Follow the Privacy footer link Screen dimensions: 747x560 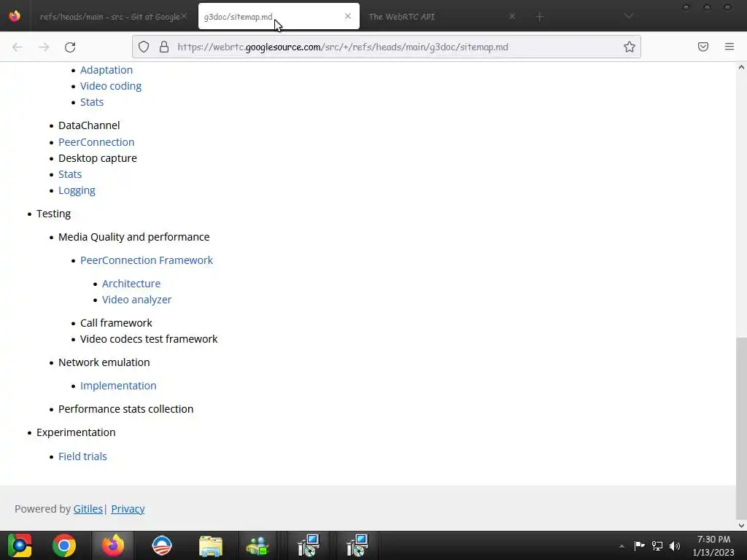click(x=128, y=509)
